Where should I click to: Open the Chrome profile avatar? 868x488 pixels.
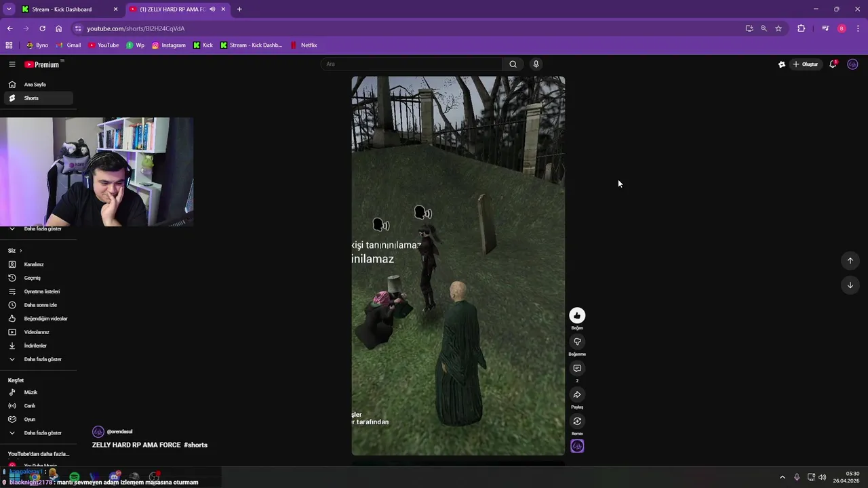coord(842,28)
